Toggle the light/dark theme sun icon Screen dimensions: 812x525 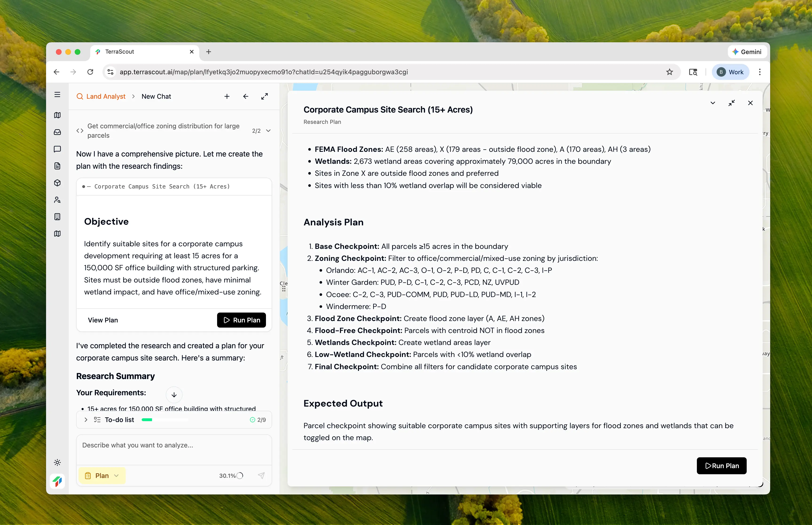(x=57, y=463)
